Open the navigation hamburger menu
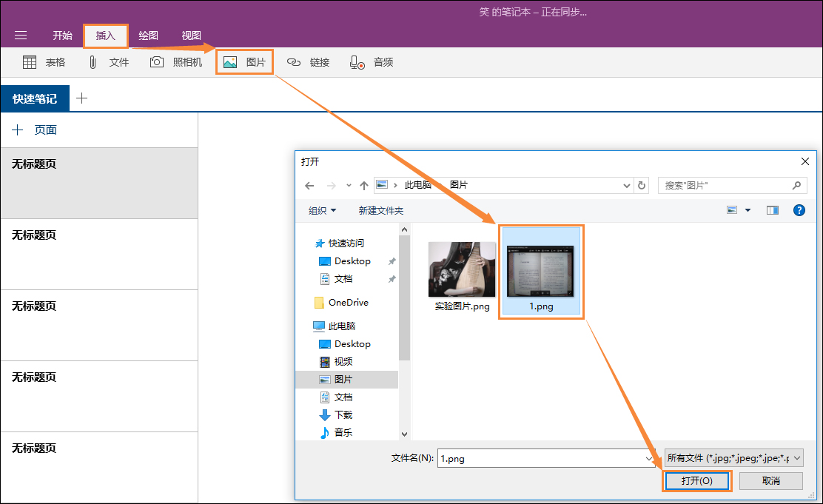Viewport: 823px width, 504px height. [x=21, y=35]
